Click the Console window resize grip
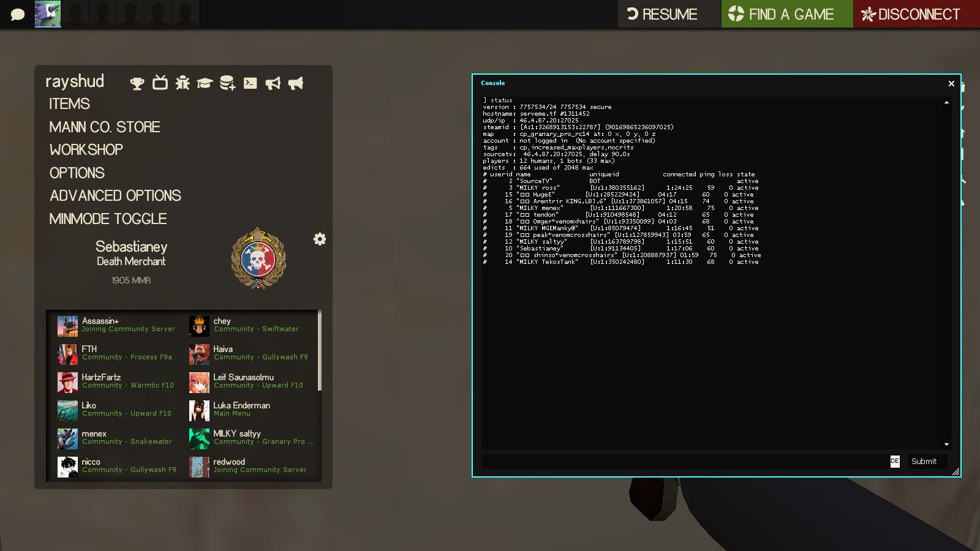Screen dimensions: 980x551 pyautogui.click(x=956, y=471)
